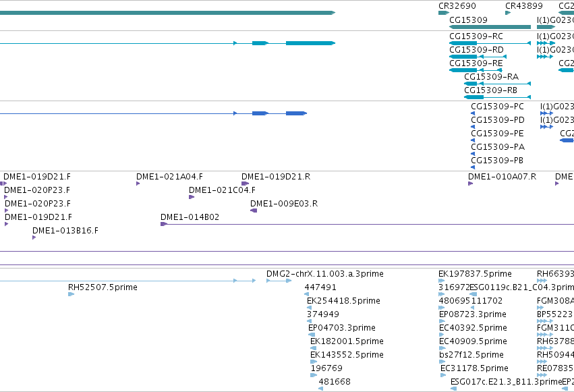
Task: Open EST EC31178.5prime
Action: (x=474, y=369)
